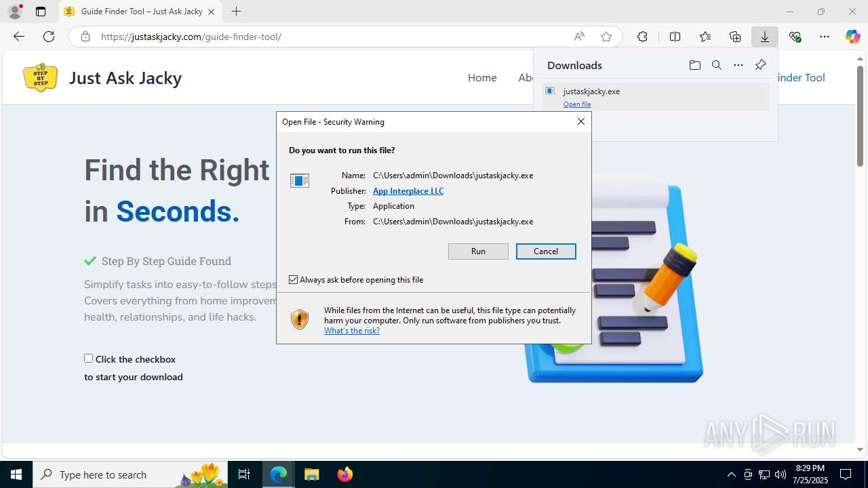Uncheck Always ask before opening this file
The height and width of the screenshot is (488, 868).
coord(293,280)
